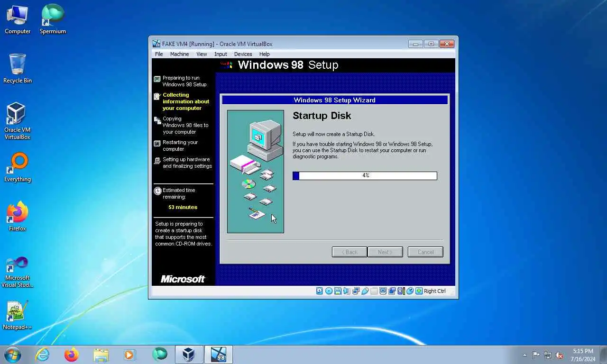Click "Copying Windows 98 files to your computer" step

185,125
